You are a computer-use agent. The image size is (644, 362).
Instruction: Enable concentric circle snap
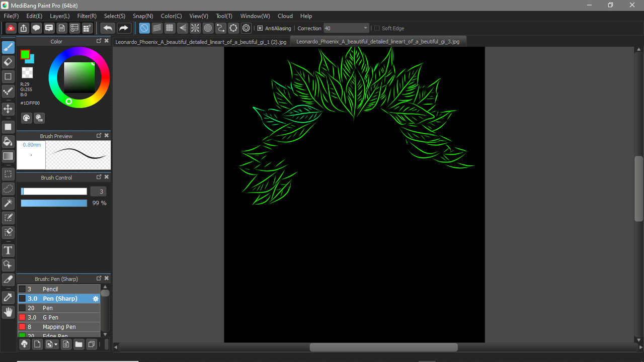[x=208, y=28]
